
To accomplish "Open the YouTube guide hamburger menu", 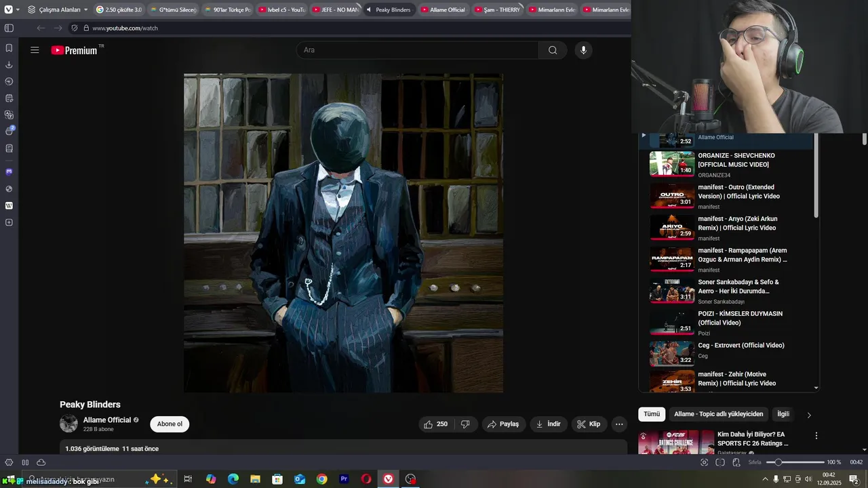I will click(35, 50).
